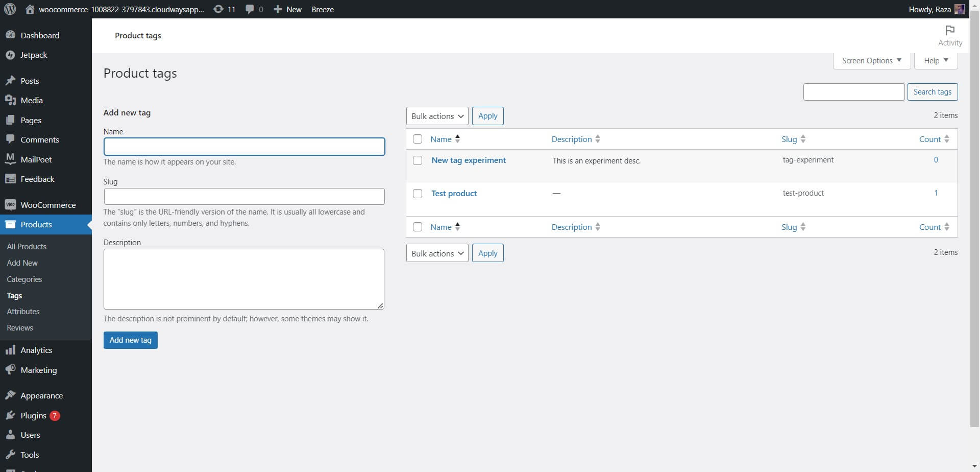Click the Add new tag button
The width and height of the screenshot is (980, 472).
131,340
